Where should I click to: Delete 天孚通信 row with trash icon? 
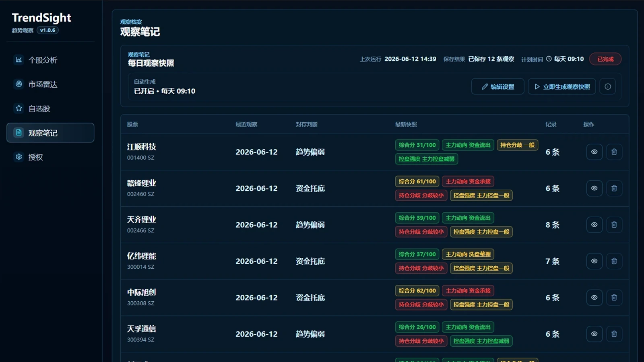click(x=614, y=334)
